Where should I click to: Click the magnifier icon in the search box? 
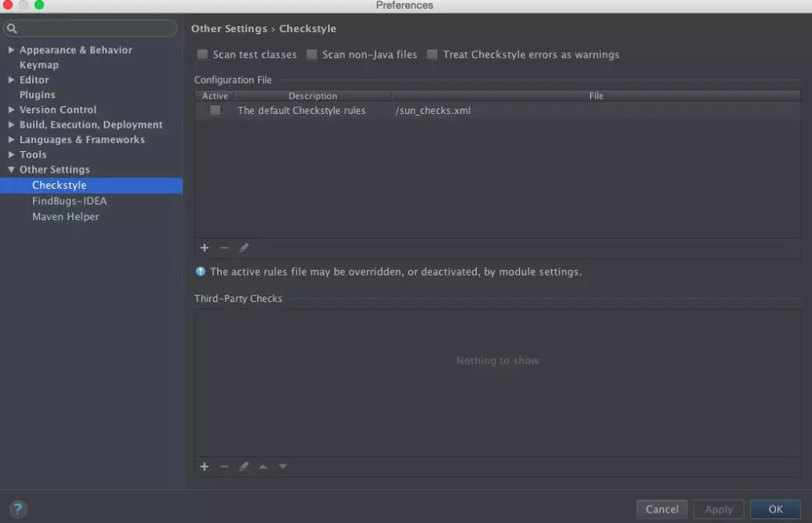point(12,28)
